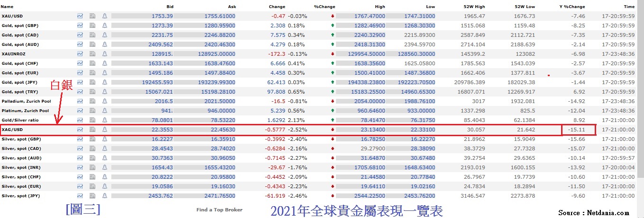The image size is (644, 218).
Task: Open news icon for Silver, spot (JPY)
Action: point(92,196)
